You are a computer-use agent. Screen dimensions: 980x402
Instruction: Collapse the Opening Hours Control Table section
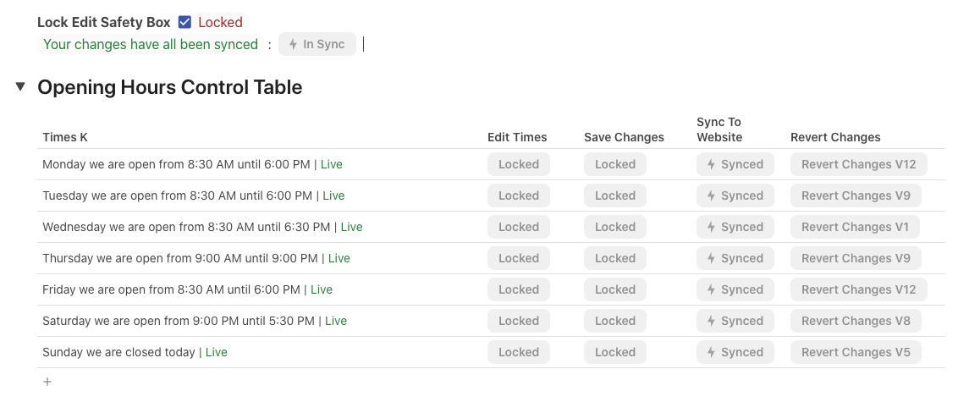coord(20,86)
